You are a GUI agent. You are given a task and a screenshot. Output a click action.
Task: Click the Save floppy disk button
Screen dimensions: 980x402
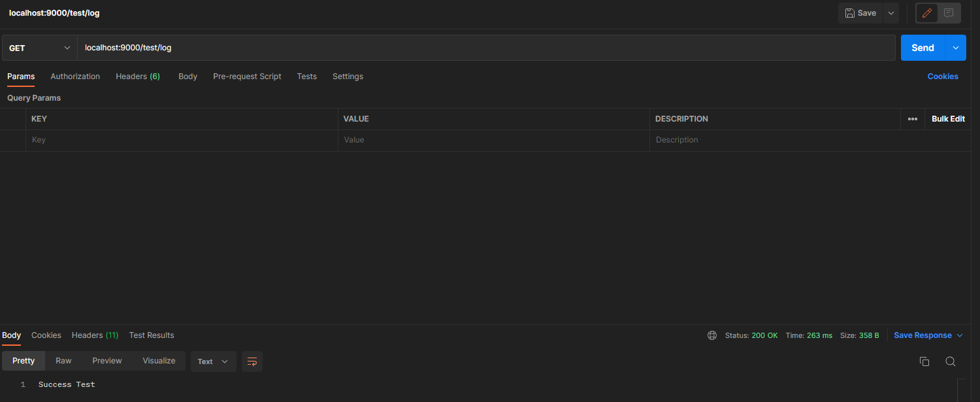[860, 13]
